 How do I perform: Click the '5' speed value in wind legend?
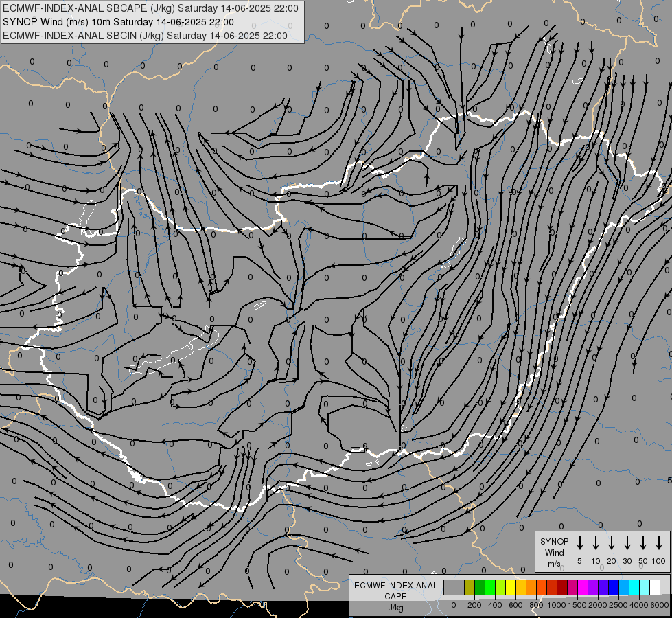point(579,561)
